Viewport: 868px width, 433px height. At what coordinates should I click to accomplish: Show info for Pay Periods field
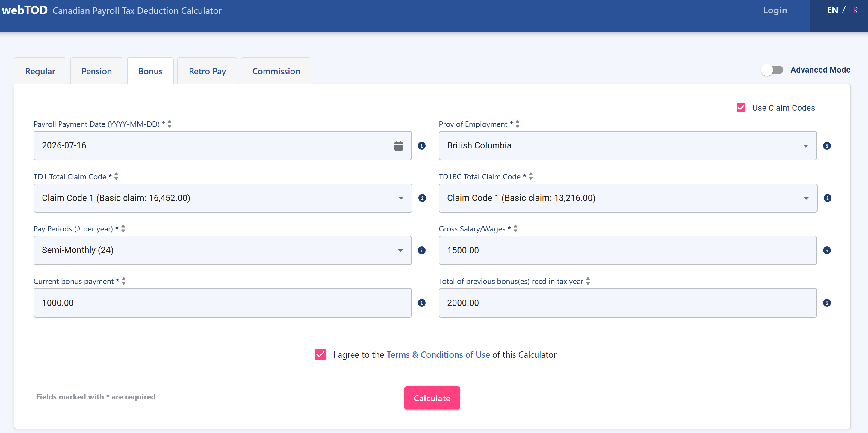[421, 250]
